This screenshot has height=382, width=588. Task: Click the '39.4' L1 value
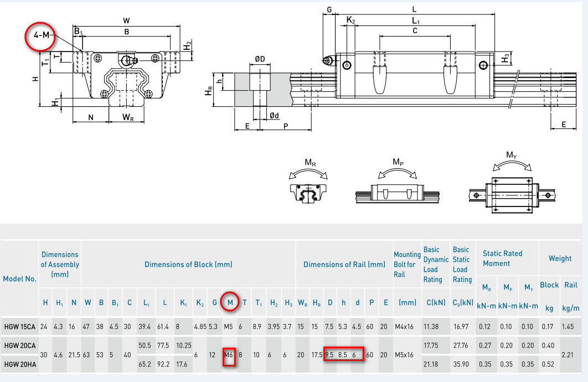coord(145,327)
